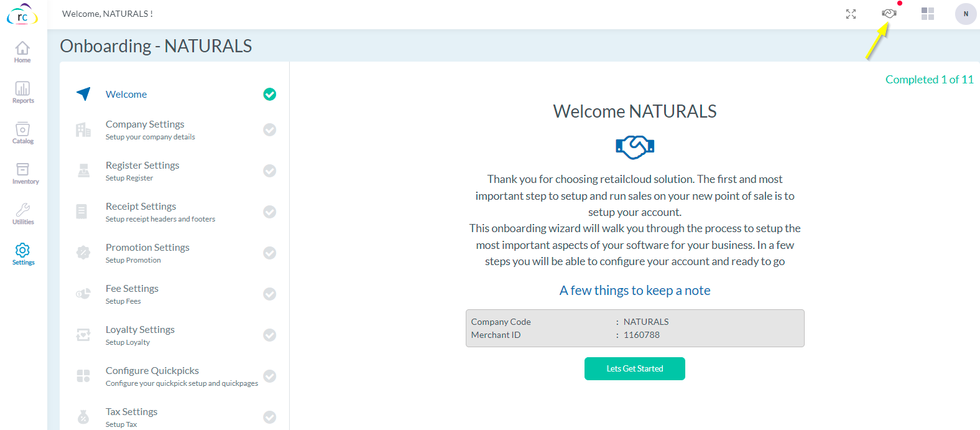Click the fullscreen expand icon

point(851,14)
